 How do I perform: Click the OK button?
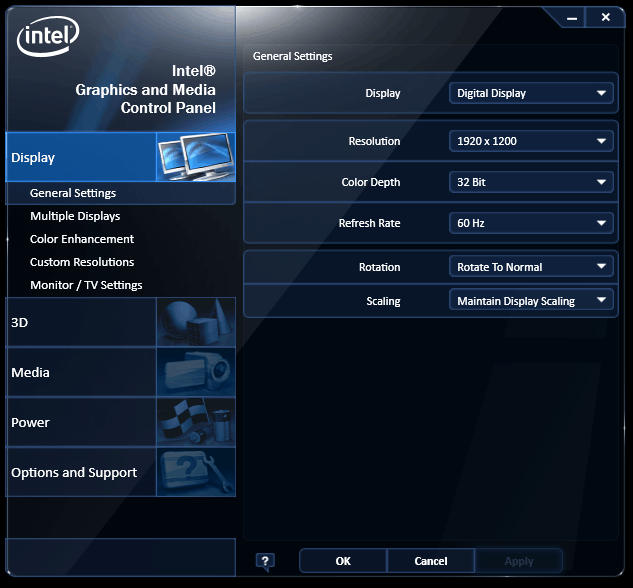[x=343, y=561]
